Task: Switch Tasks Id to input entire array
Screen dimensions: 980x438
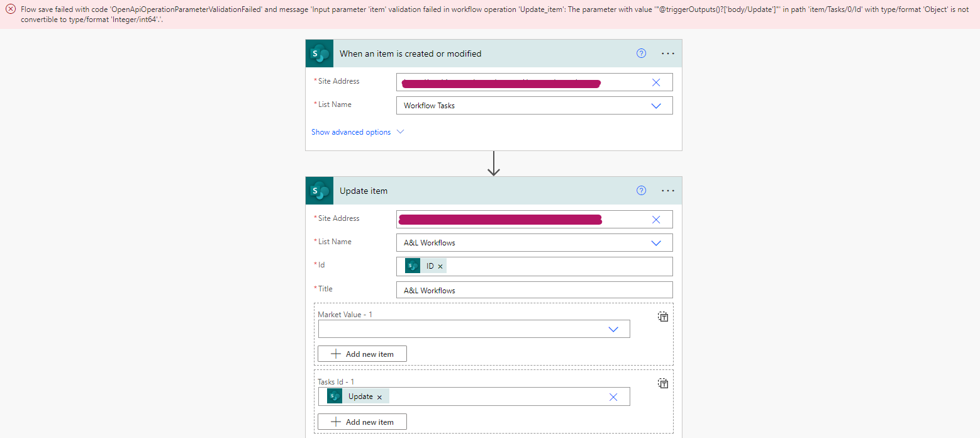Action: [663, 383]
